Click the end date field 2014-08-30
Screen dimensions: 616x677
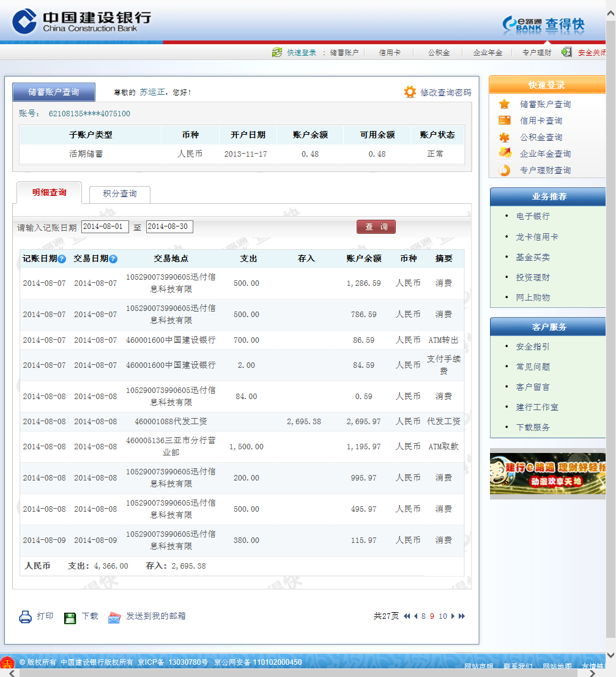[169, 226]
